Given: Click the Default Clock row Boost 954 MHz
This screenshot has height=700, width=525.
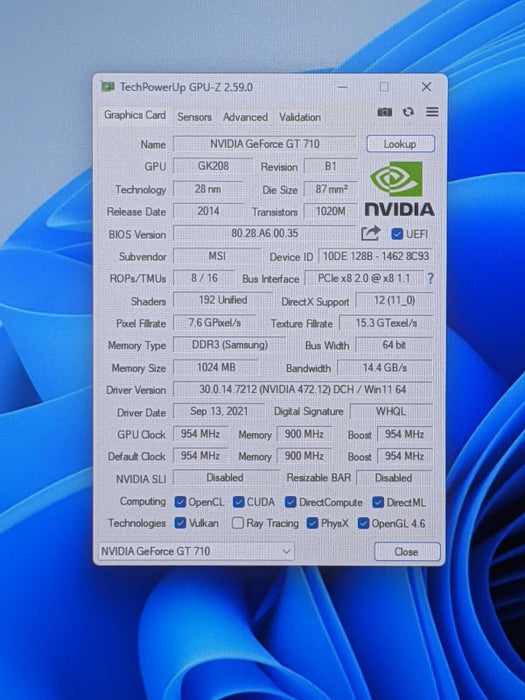Looking at the screenshot, I should [x=404, y=456].
